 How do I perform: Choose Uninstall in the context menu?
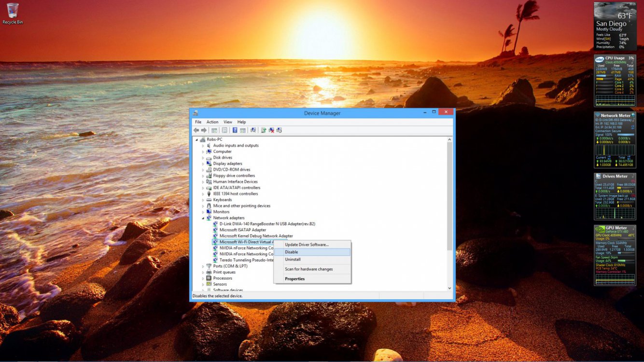pos(312,260)
